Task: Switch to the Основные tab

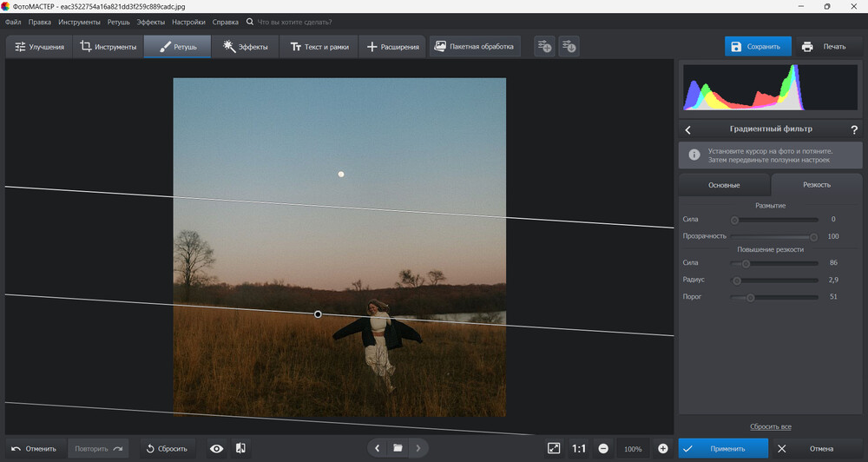Action: tap(724, 185)
